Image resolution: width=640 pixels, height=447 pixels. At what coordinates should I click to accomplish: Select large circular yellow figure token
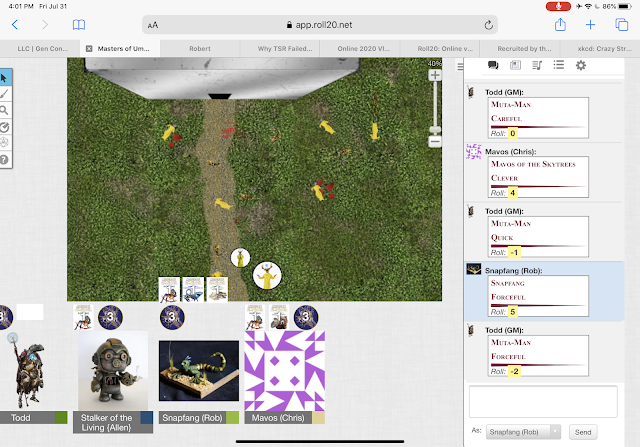[x=267, y=276]
